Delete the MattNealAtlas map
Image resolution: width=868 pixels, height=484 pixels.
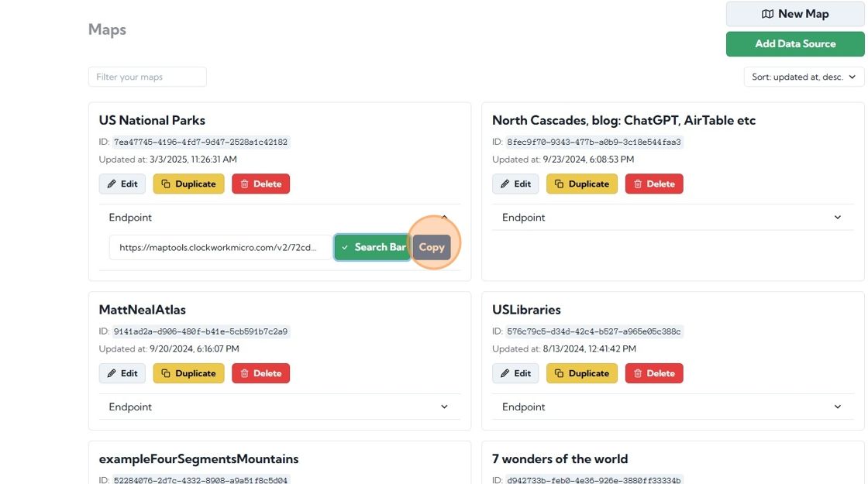(x=260, y=373)
